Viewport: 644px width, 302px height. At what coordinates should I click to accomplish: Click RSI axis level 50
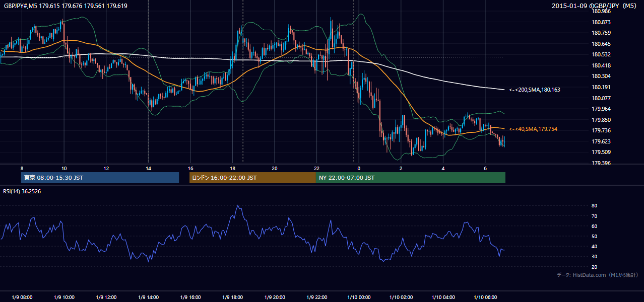[x=594, y=236]
